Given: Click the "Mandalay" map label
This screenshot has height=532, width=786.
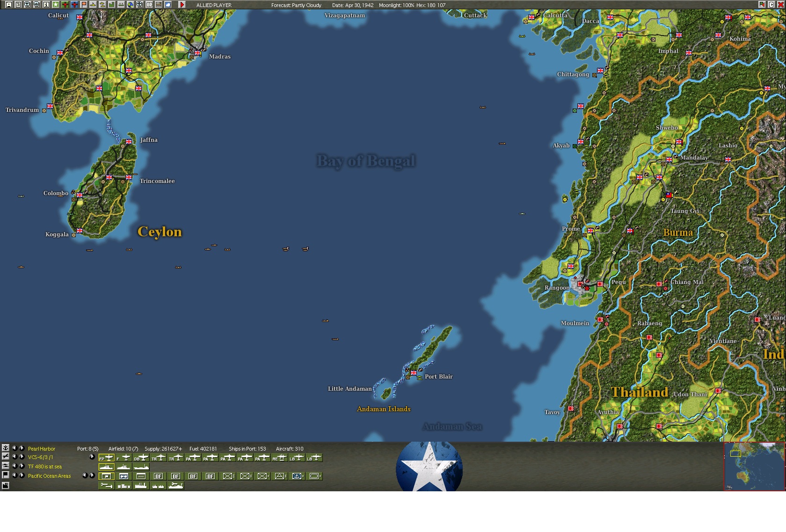Looking at the screenshot, I should pos(694,158).
